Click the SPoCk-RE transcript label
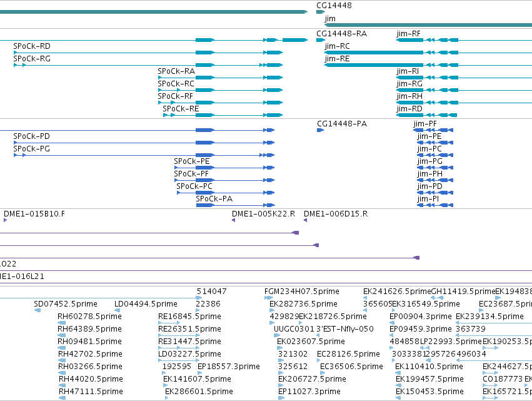Image resolution: width=532 pixels, height=401 pixels. tap(181, 109)
